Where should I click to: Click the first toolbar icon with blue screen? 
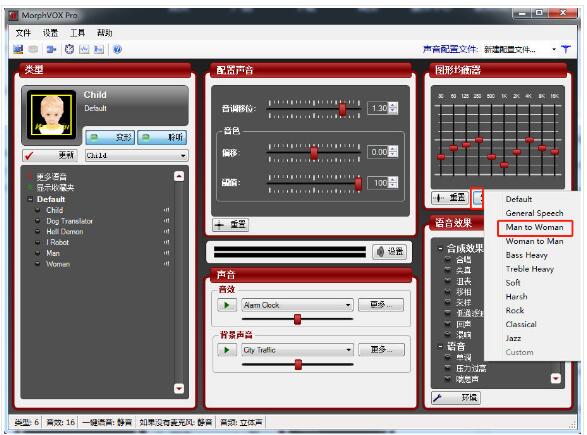tap(18, 49)
